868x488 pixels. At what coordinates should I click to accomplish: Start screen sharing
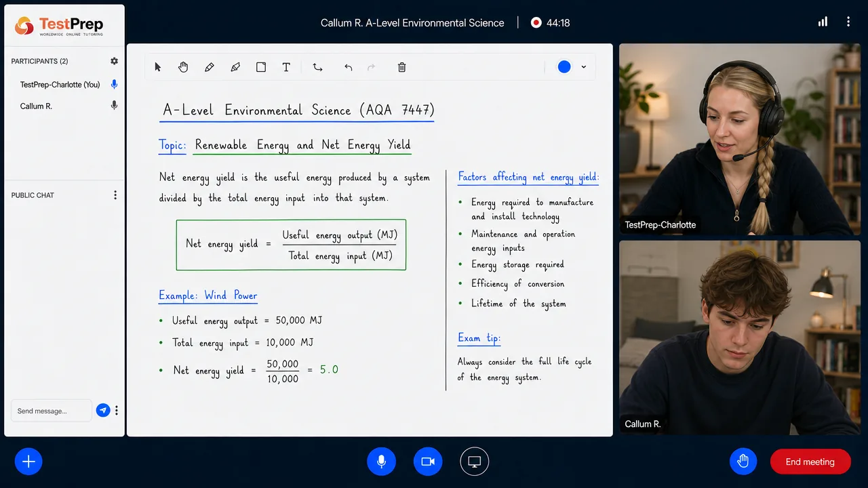pyautogui.click(x=475, y=462)
